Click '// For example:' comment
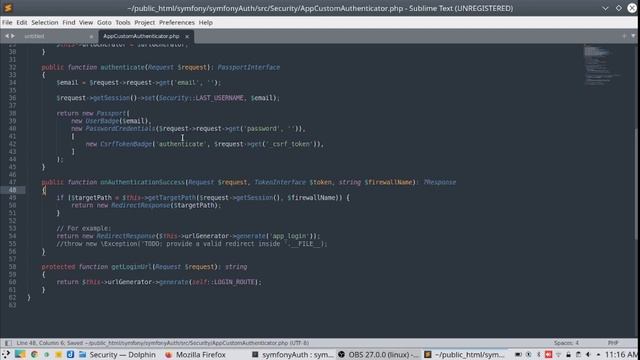The height and width of the screenshot is (360, 640). click(84, 228)
